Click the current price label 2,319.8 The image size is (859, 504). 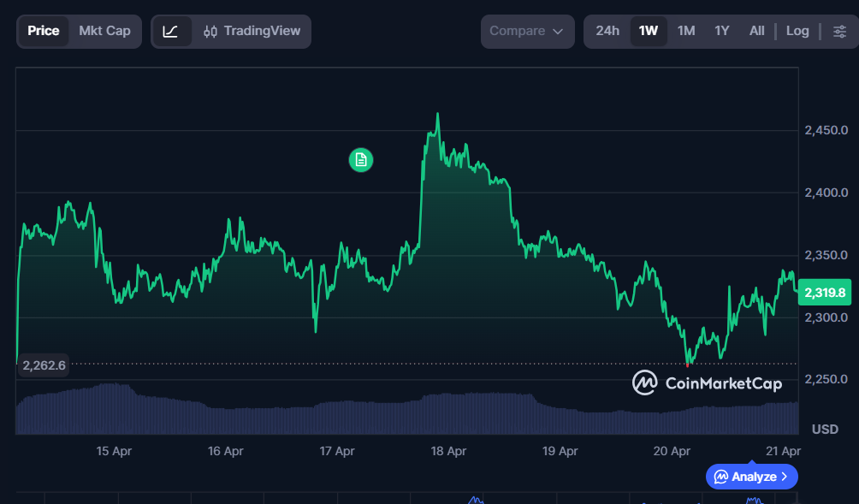point(824,293)
